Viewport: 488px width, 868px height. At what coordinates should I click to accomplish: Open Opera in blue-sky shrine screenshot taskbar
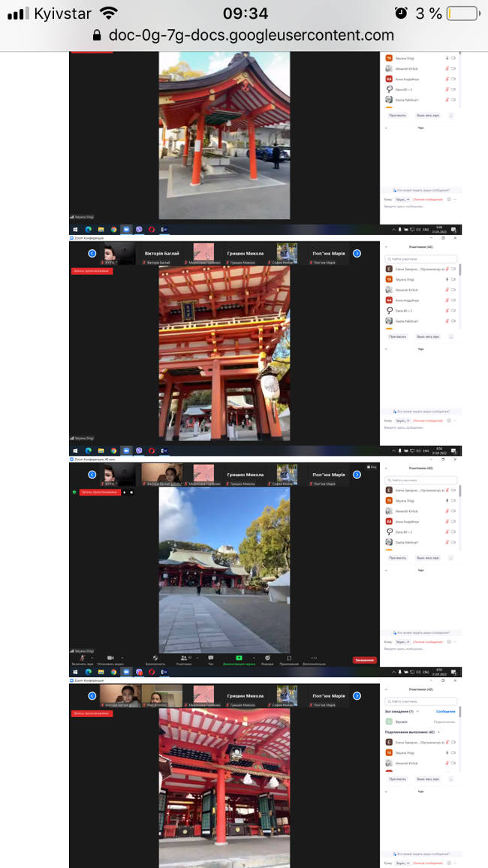152,672
